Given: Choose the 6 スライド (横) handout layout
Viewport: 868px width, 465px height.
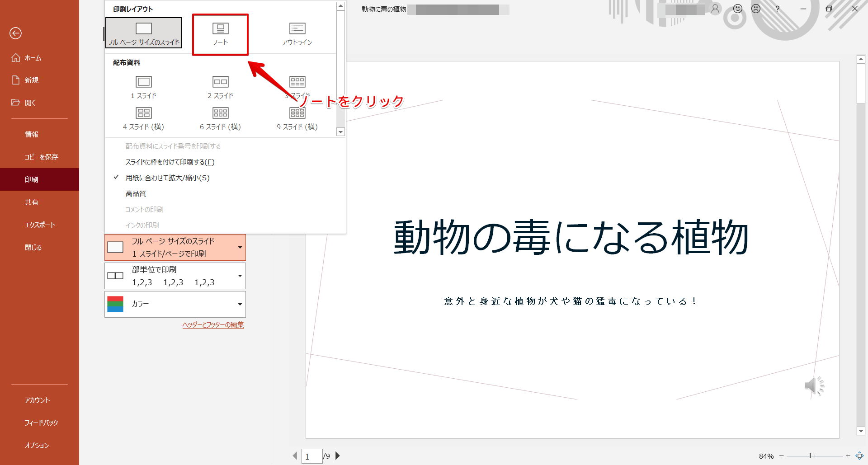Looking at the screenshot, I should coord(220,118).
